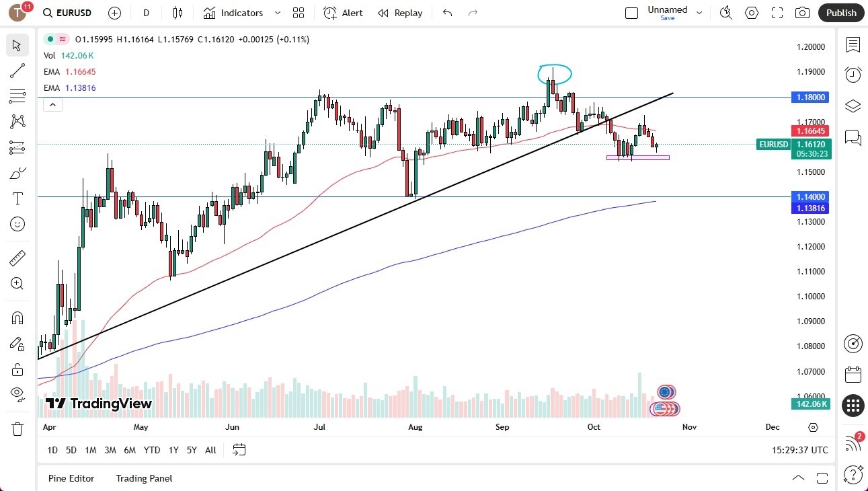The height and width of the screenshot is (491, 868).
Task: Open the Pine Editor tab
Action: coord(71,478)
